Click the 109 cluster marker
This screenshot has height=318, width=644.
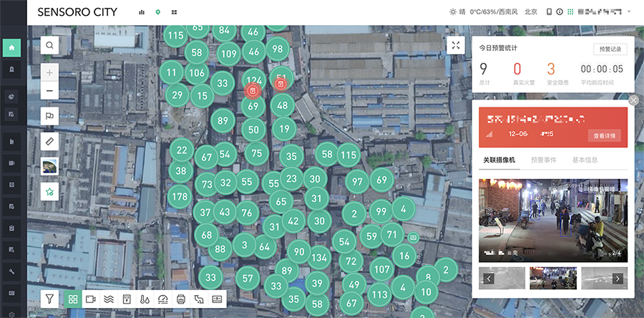pyautogui.click(x=229, y=54)
